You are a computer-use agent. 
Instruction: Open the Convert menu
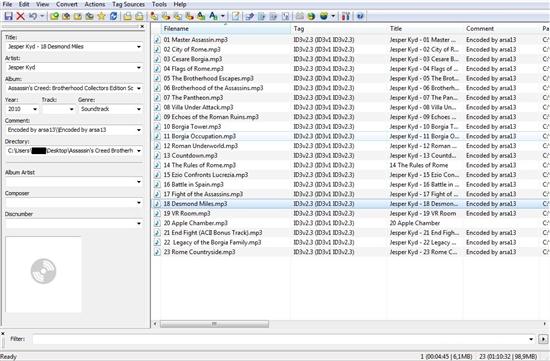pyautogui.click(x=67, y=4)
